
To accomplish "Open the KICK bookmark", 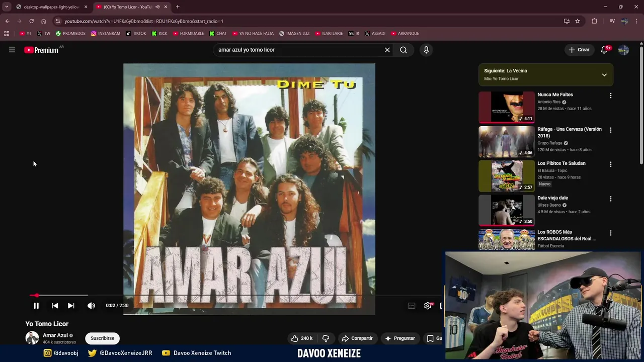I will pos(159,34).
